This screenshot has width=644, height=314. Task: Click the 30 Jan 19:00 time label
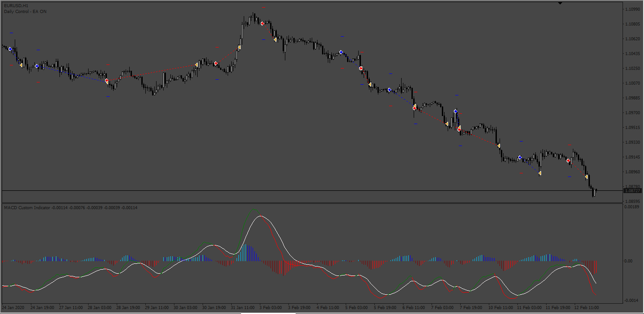[x=214, y=308]
